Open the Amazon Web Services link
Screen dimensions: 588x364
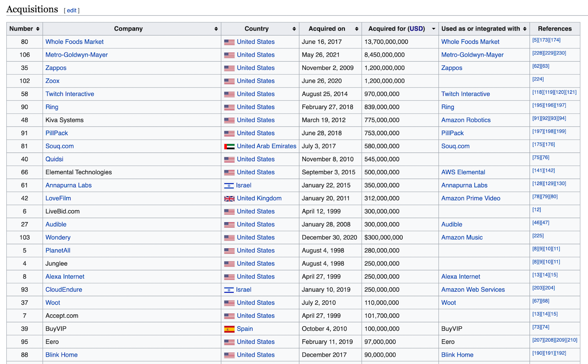click(x=473, y=289)
